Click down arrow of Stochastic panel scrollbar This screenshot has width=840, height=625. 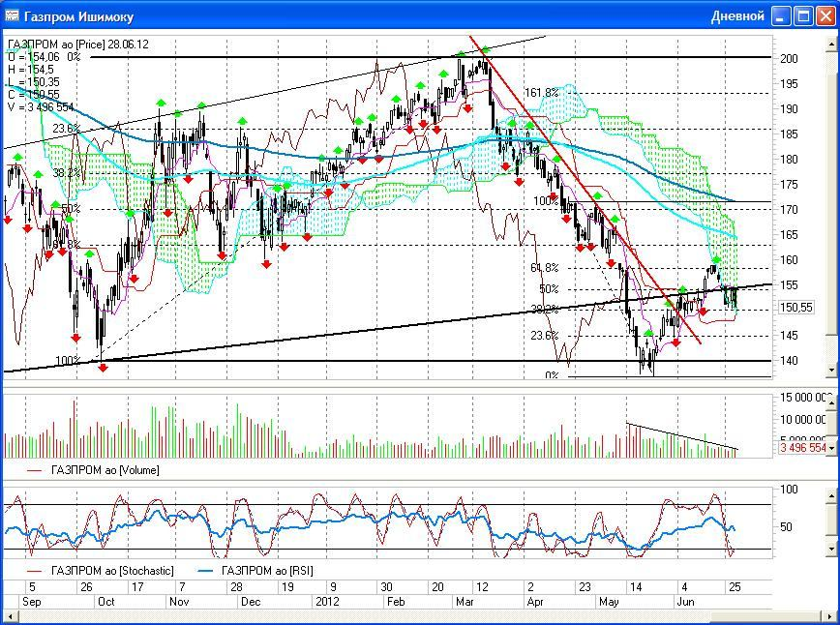(x=831, y=549)
